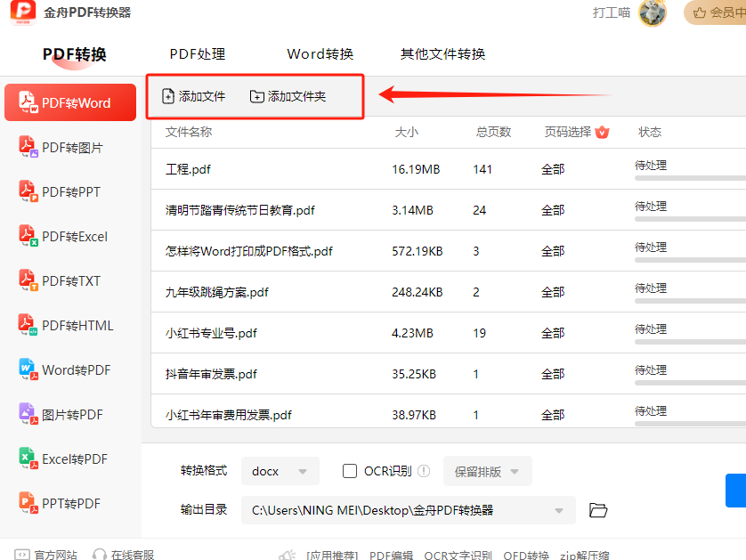The width and height of the screenshot is (746, 560).
Task: Open the PDF编辑 recommended app link
Action: [x=392, y=556]
